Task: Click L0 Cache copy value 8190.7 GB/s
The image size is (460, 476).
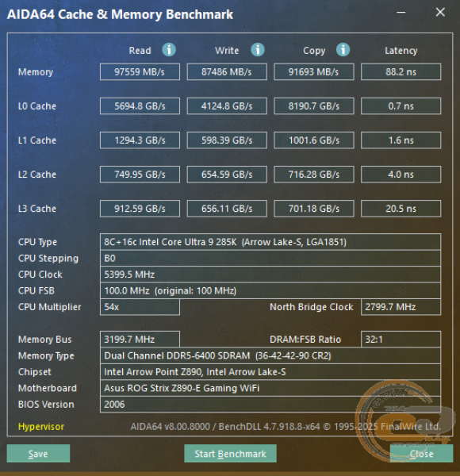Action: 314,106
